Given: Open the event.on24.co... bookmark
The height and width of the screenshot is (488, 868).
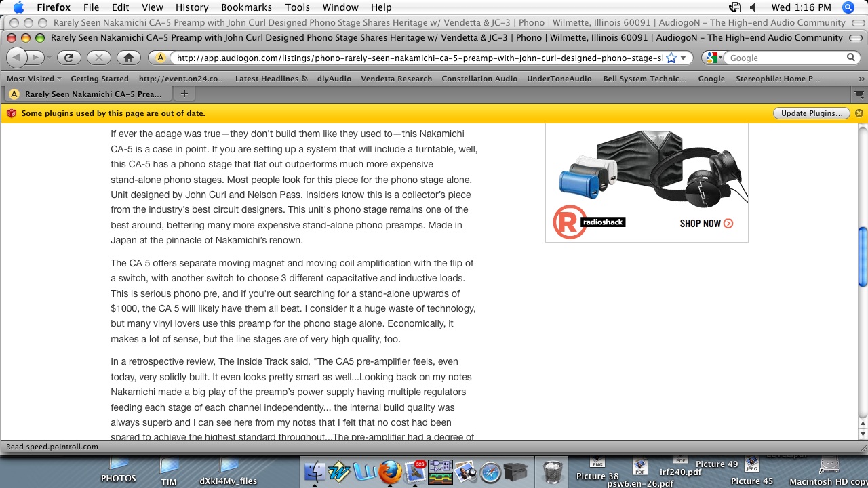Looking at the screenshot, I should (x=182, y=79).
